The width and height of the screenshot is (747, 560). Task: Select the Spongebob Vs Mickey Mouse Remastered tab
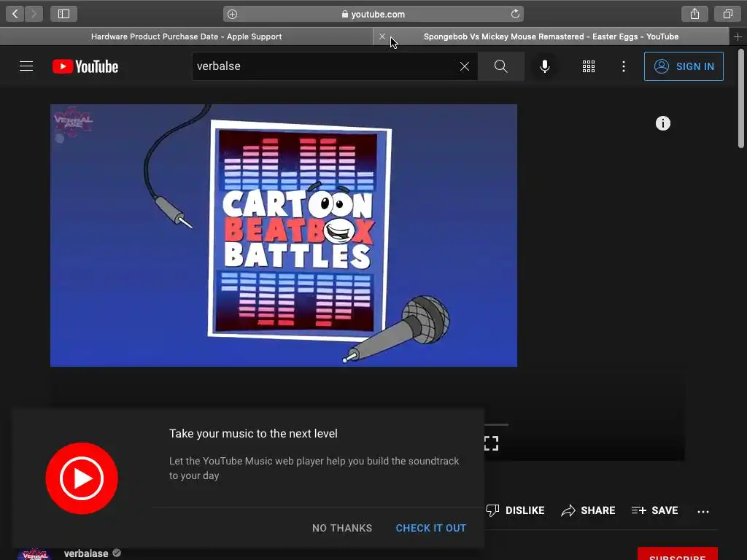pyautogui.click(x=551, y=36)
